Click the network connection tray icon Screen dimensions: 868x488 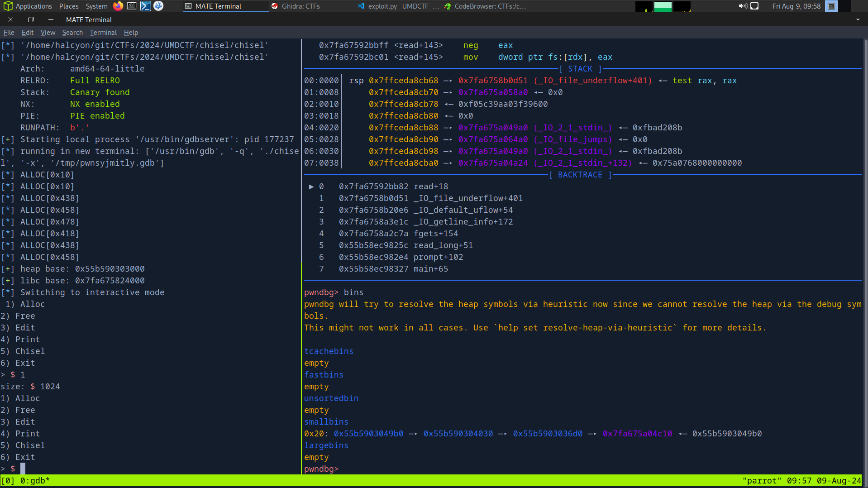pos(754,6)
